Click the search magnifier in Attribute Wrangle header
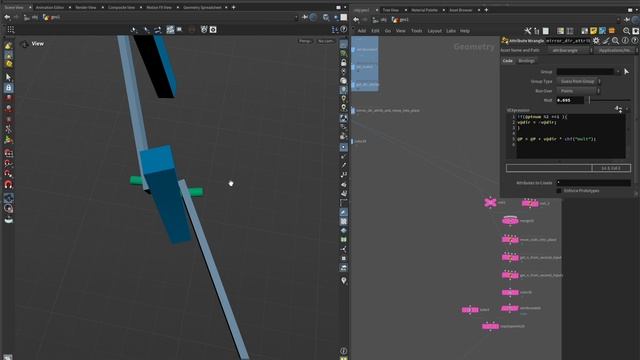The image size is (640, 360). point(616,40)
